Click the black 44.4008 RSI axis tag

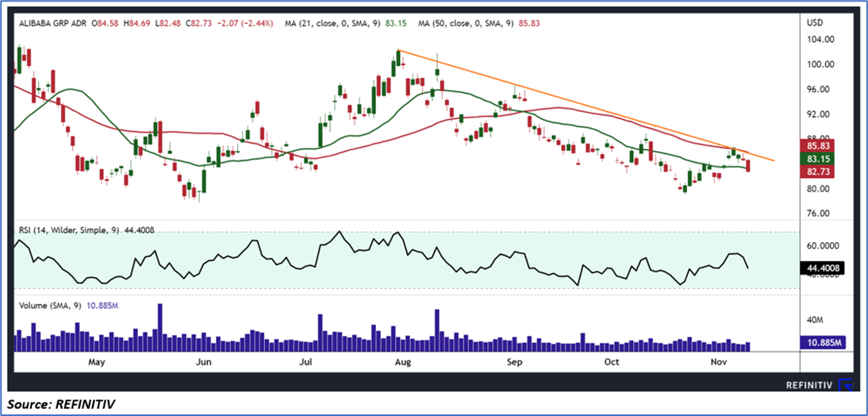[x=821, y=268]
